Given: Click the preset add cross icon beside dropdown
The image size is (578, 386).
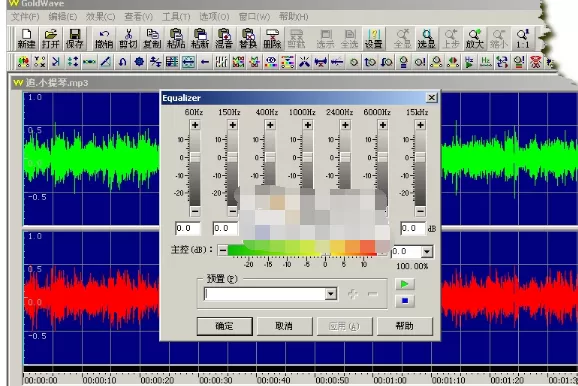Looking at the screenshot, I should [353, 294].
